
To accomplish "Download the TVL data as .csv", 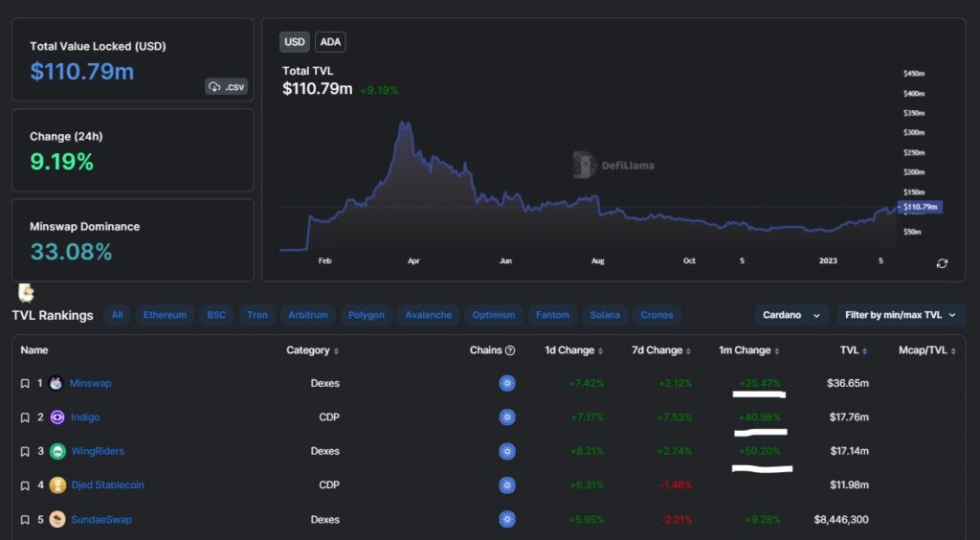I will 226,87.
